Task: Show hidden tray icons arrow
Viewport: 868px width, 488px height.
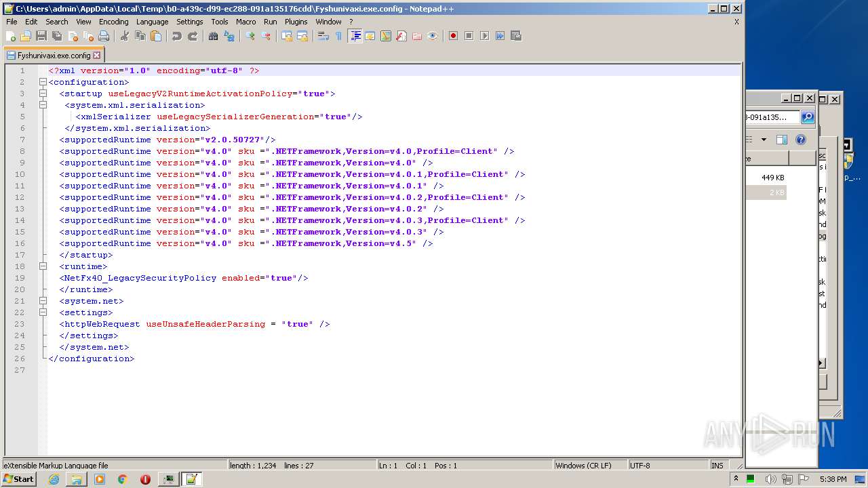Action: point(736,479)
